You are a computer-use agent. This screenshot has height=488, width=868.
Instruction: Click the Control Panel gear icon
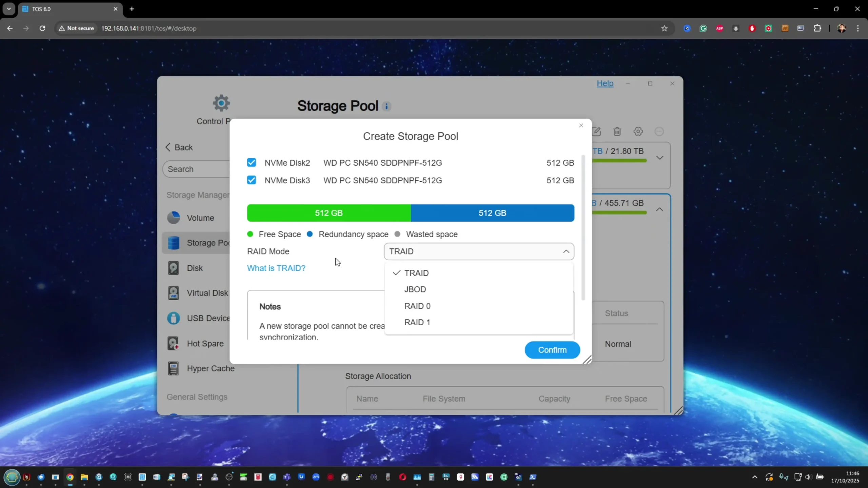coord(221,103)
